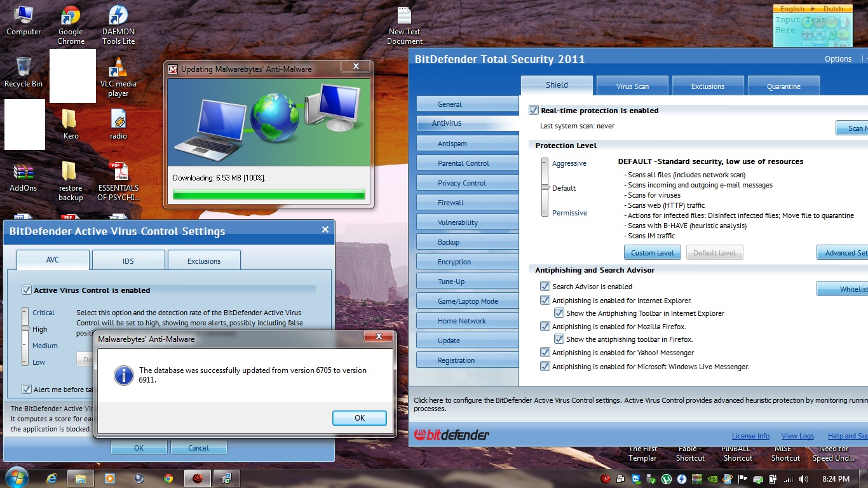Click the green Malwarebytes download progress bar
Viewport: 868px width, 488px height.
click(269, 194)
